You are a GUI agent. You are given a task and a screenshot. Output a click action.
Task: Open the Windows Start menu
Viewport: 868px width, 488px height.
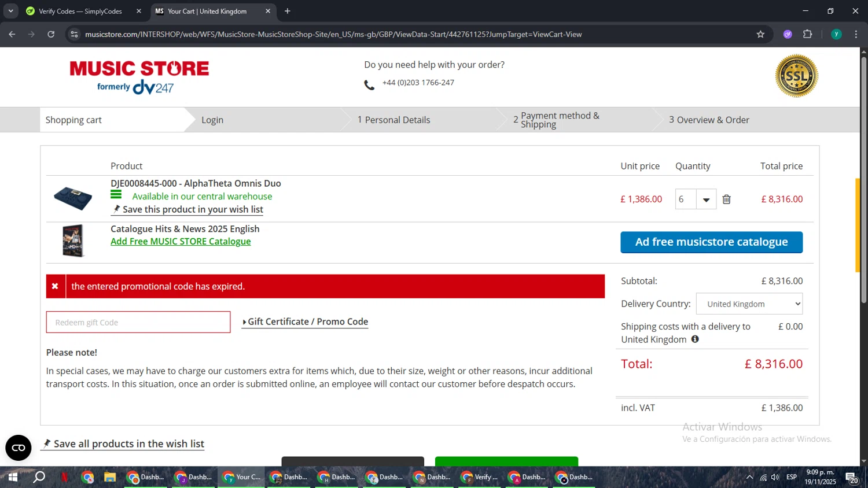point(13,477)
